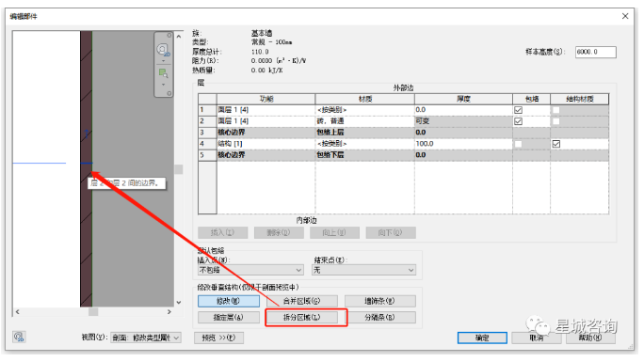Click the 结构材质 column header
Image resolution: width=644 pixels, height=362 pixels.
pyautogui.click(x=580, y=99)
